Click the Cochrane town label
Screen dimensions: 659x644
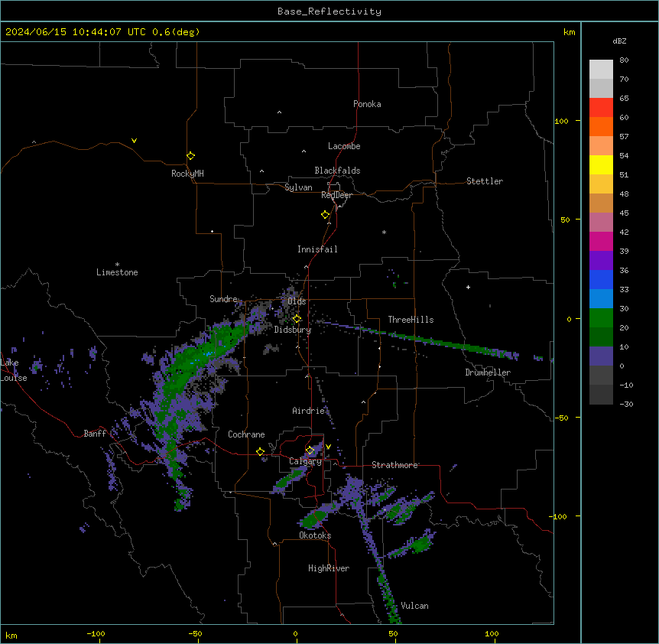coord(246,434)
